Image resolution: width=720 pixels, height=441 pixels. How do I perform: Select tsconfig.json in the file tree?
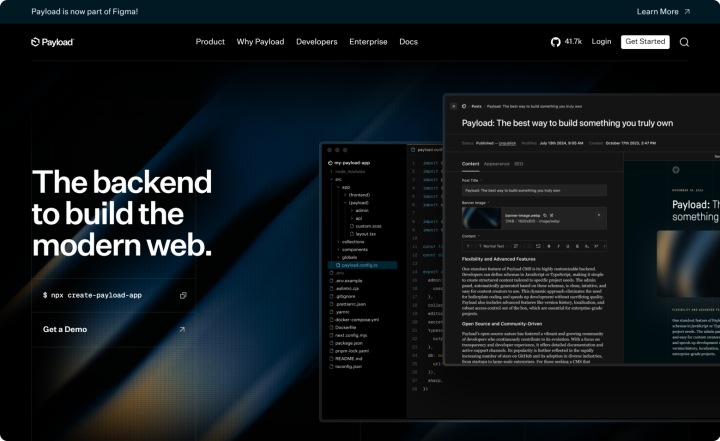coord(345,367)
